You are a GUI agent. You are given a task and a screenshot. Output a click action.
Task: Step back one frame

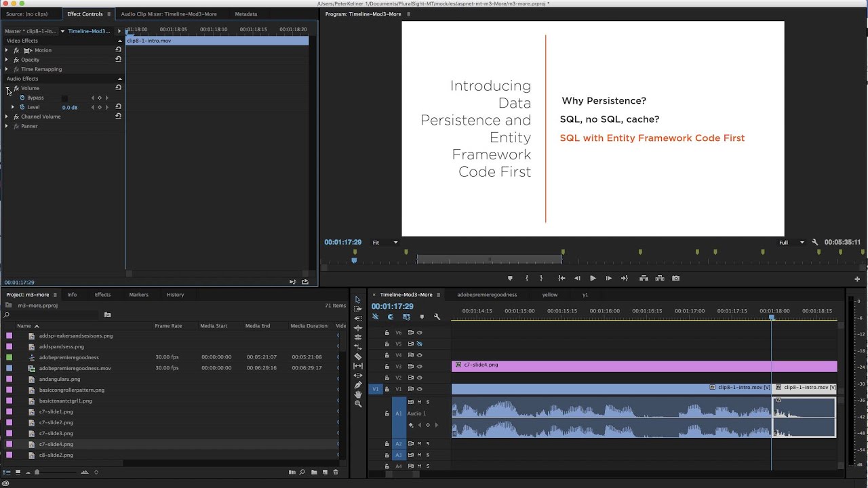[577, 278]
